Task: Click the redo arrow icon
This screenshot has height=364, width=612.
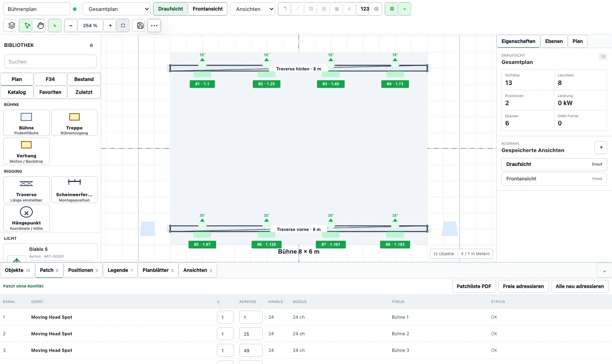Action: [x=297, y=9]
